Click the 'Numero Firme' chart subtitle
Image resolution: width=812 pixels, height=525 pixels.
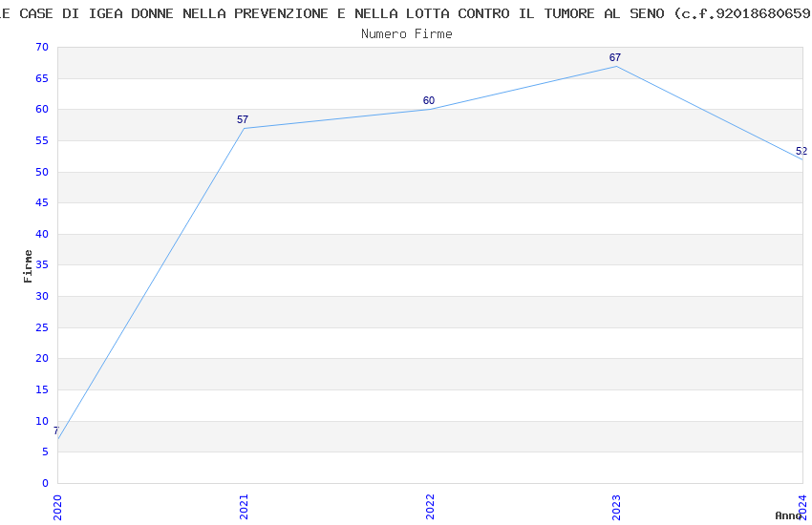pyautogui.click(x=406, y=33)
